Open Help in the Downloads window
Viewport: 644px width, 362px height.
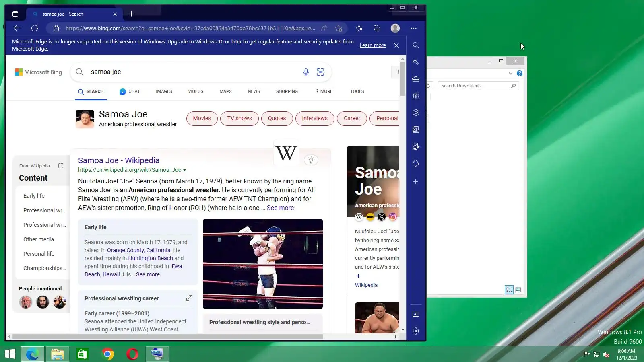pos(520,73)
